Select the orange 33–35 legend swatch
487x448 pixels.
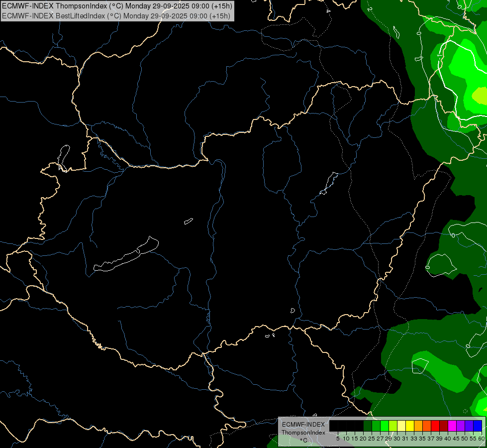(418, 426)
